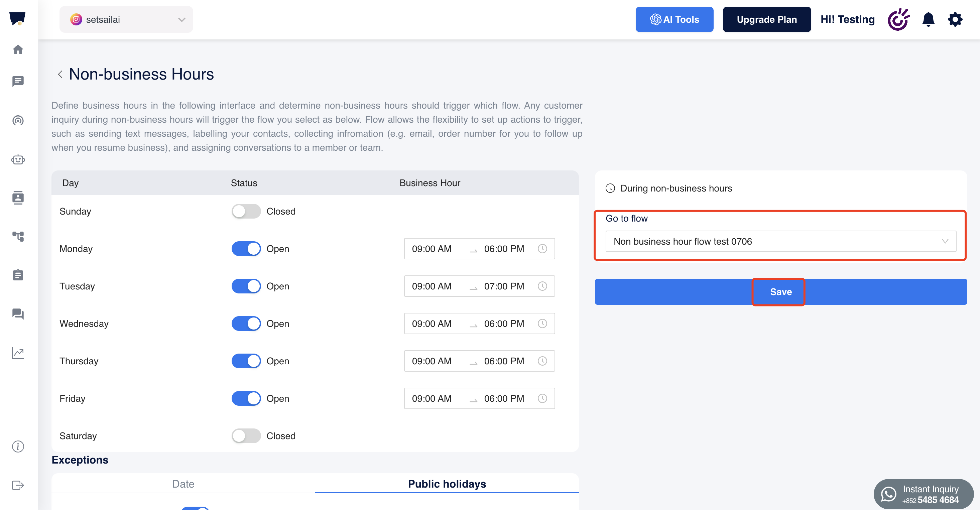This screenshot has height=510, width=980.
Task: Enable the Sunday status toggle
Action: coord(246,211)
